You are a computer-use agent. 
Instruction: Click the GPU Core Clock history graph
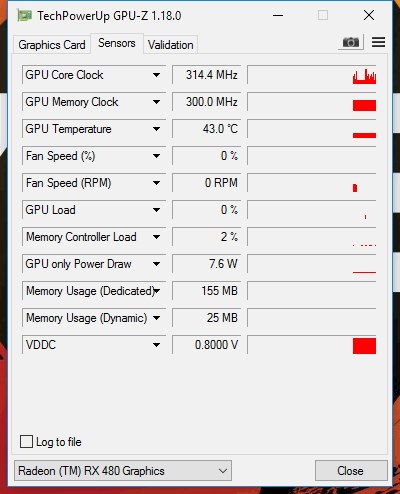[312, 75]
